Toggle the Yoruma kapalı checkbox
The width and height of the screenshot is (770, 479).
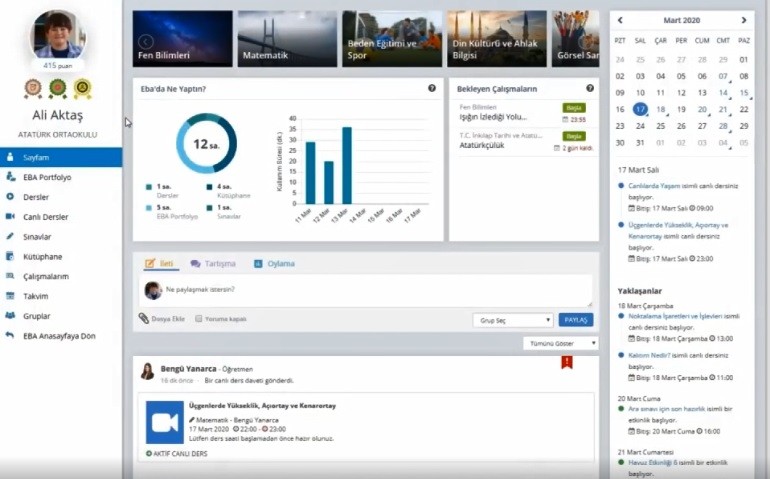198,319
